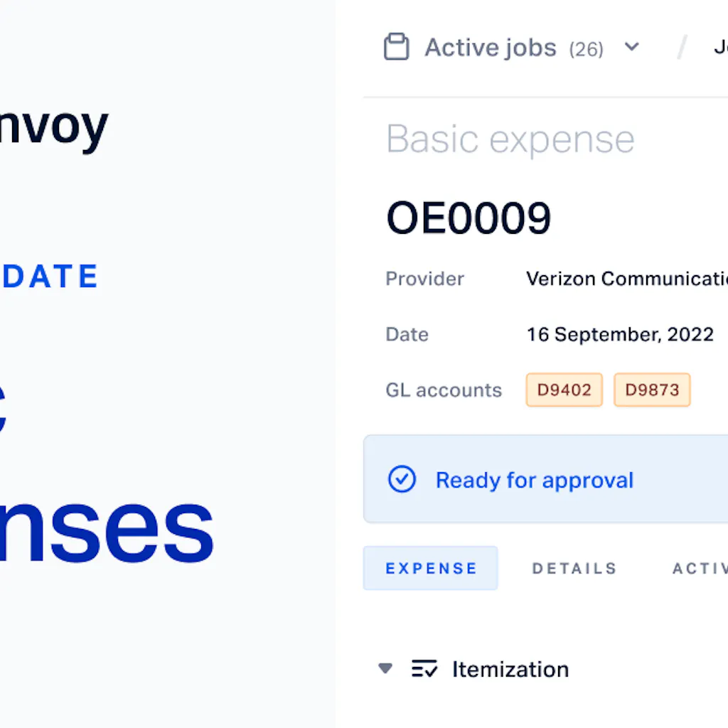Click the UPDATE link
Viewport: 728px width, 728px height.
click(49, 277)
